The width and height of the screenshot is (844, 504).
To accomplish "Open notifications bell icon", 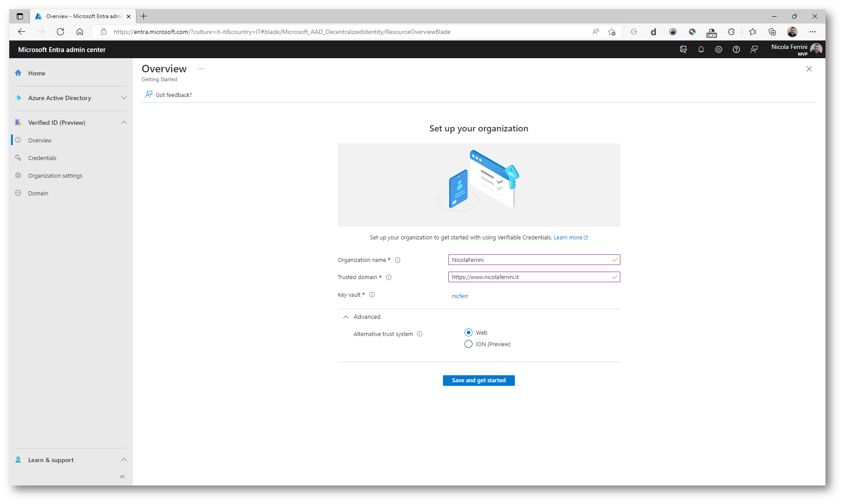I will pos(701,49).
